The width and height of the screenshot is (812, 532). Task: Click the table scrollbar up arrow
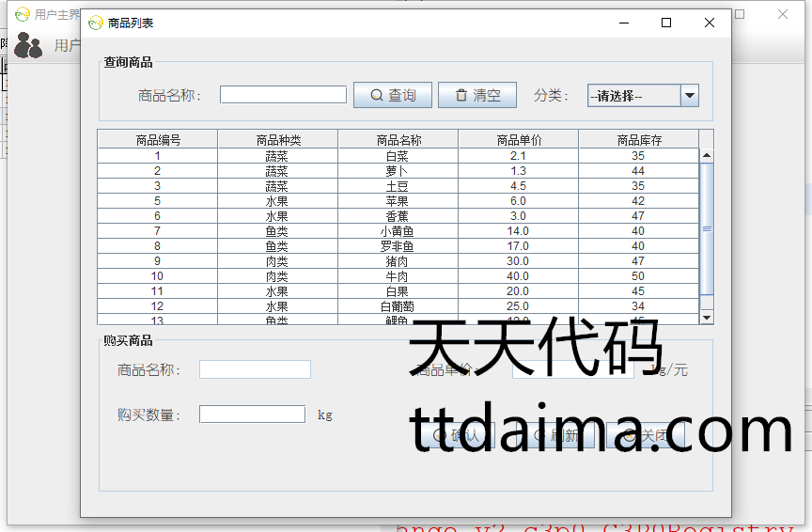tap(707, 155)
